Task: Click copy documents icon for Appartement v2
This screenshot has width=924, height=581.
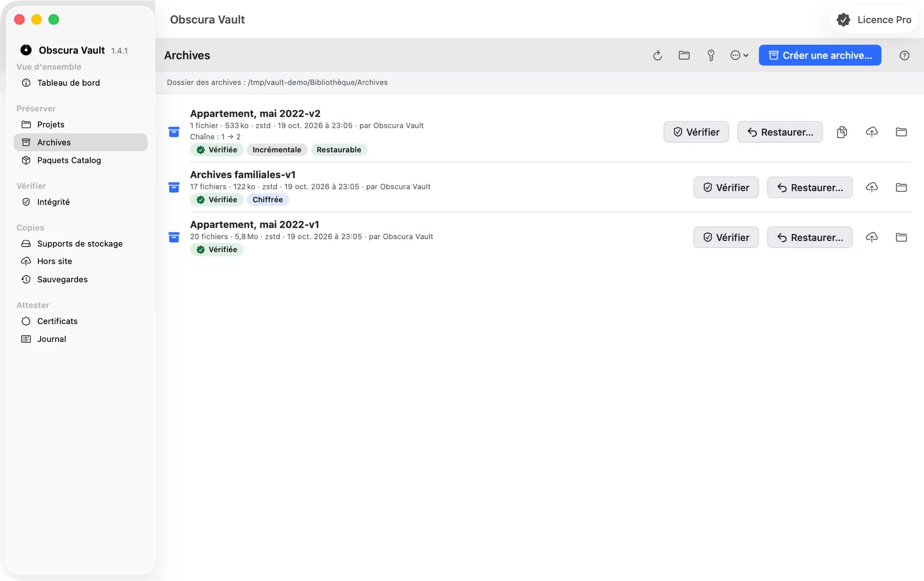Action: click(842, 132)
